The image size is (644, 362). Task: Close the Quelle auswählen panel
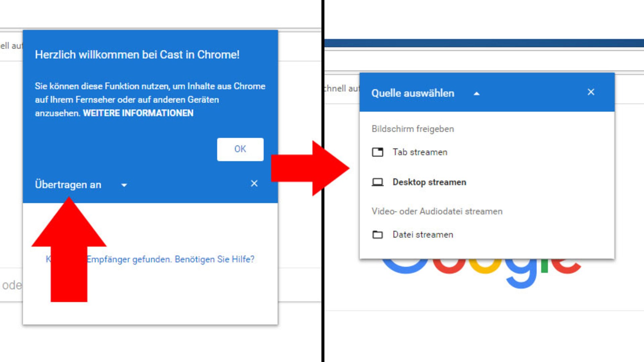591,92
